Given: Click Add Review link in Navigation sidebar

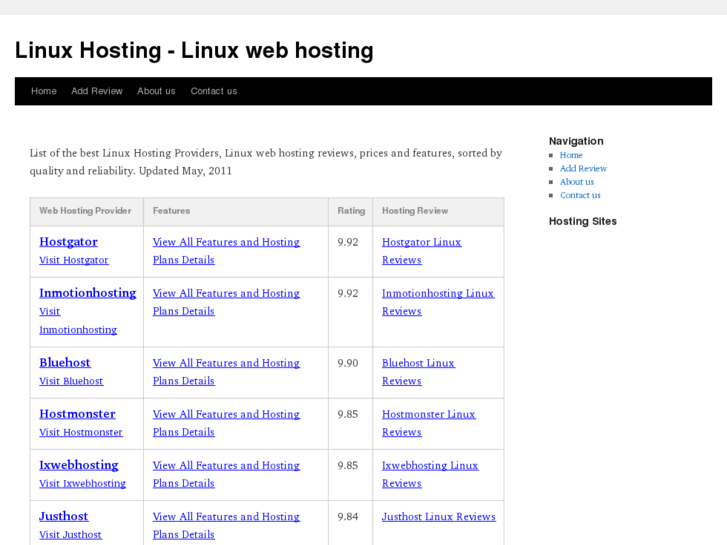Looking at the screenshot, I should [583, 168].
